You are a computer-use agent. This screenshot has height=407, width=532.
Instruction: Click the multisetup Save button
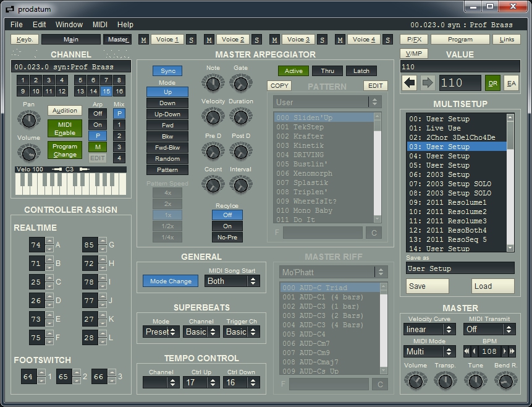click(427, 286)
